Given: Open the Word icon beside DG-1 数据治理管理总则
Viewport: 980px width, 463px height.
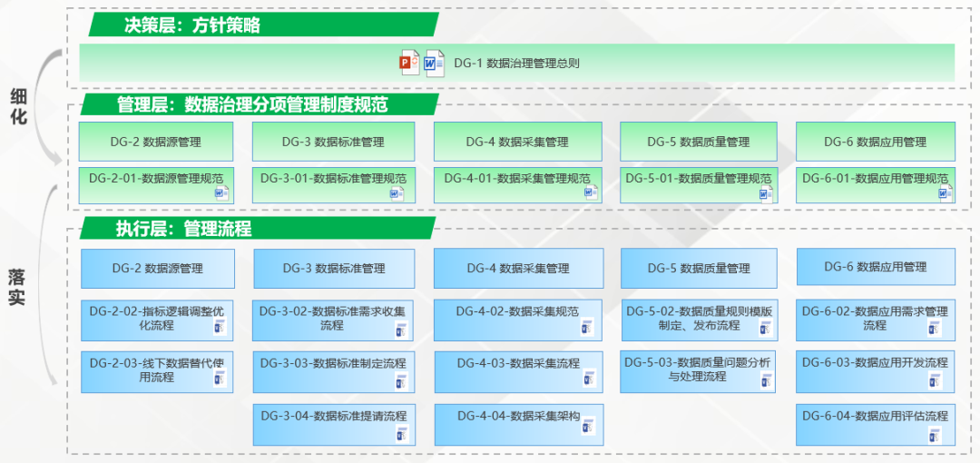Looking at the screenshot, I should (435, 63).
